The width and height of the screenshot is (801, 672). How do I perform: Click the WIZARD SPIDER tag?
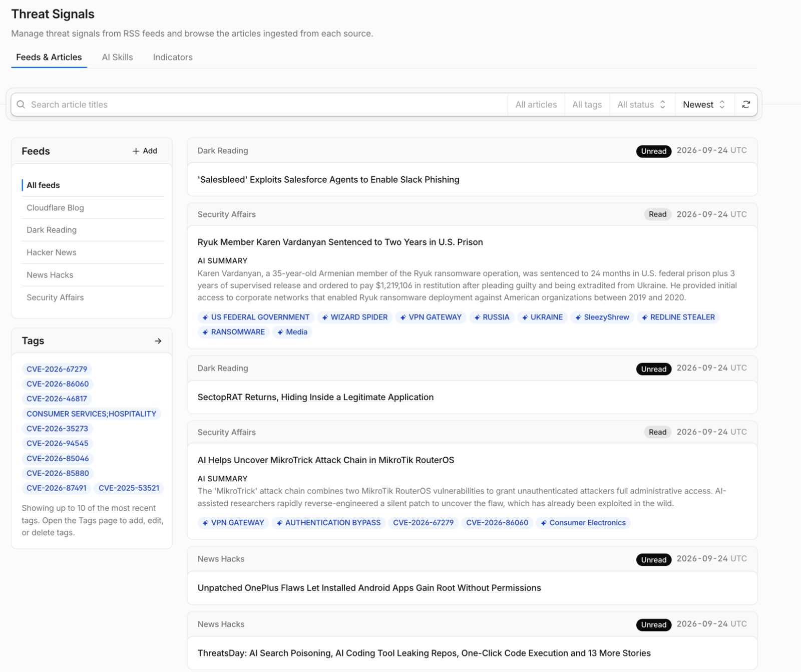355,317
